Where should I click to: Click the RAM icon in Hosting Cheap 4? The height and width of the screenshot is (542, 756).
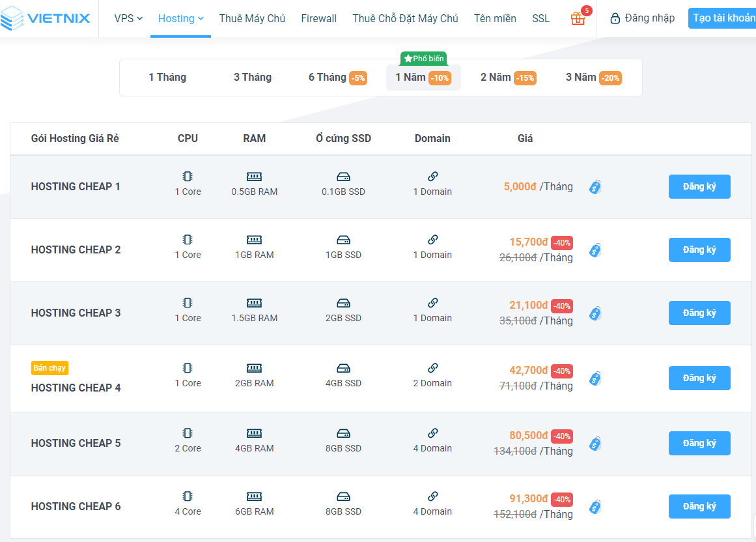pos(254,368)
